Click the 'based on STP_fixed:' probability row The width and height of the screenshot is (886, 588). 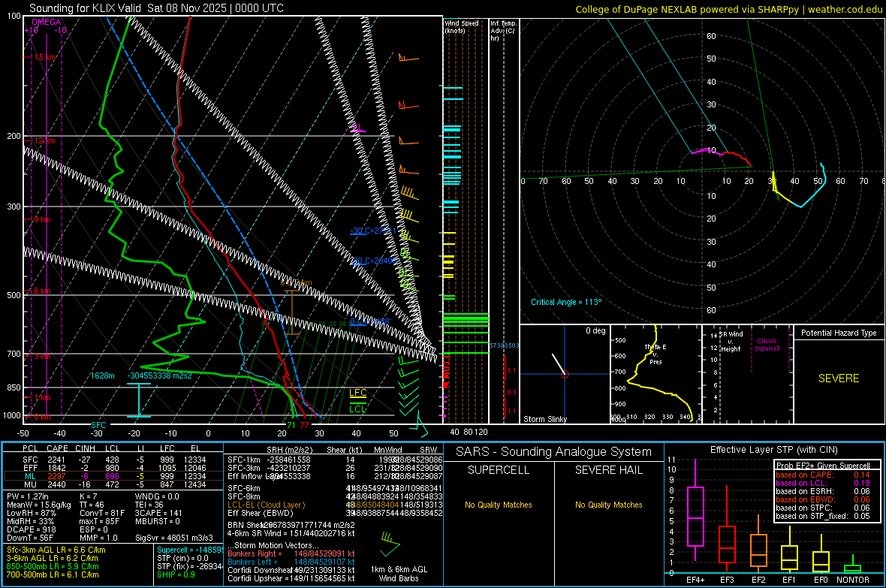point(823,516)
